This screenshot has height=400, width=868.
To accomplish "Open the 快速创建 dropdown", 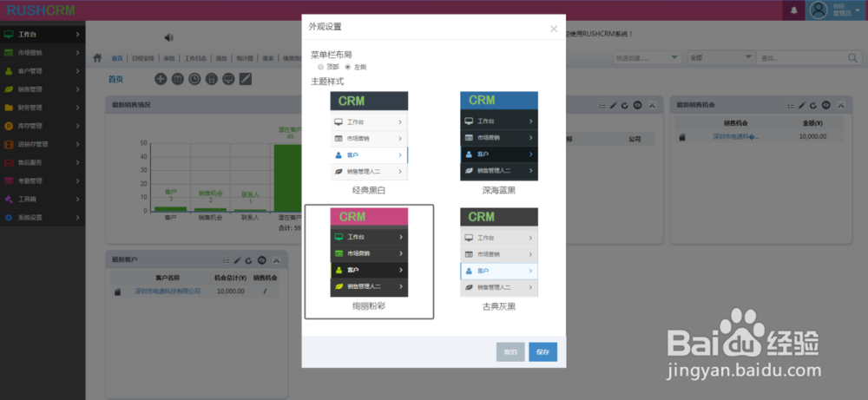I will click(x=648, y=57).
